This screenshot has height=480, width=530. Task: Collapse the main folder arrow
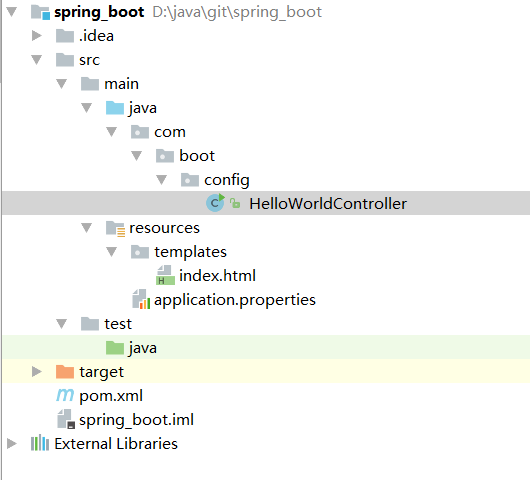tap(62, 84)
